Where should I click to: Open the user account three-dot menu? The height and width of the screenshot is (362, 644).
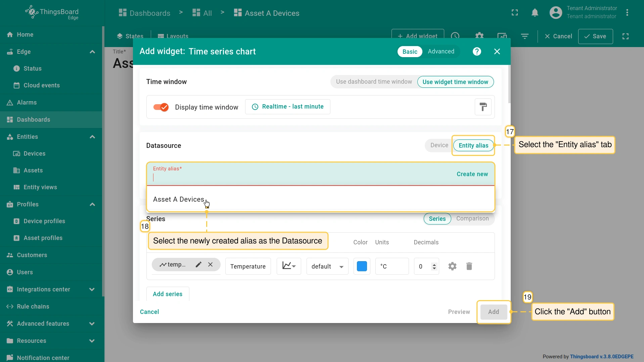click(627, 13)
